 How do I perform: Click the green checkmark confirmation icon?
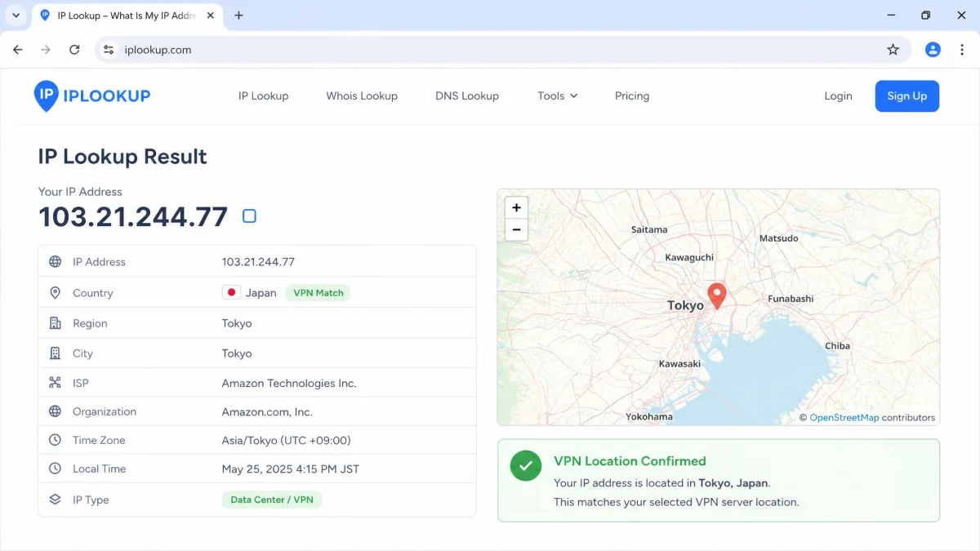pos(526,466)
